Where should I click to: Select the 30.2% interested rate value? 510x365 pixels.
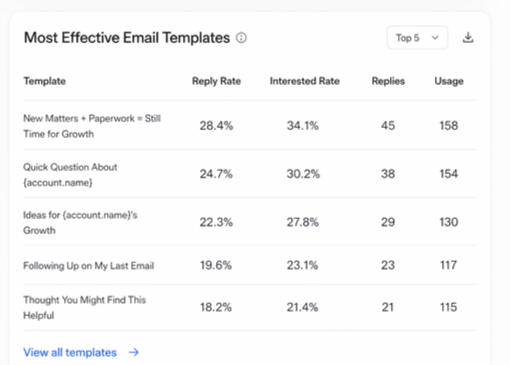coord(303,174)
